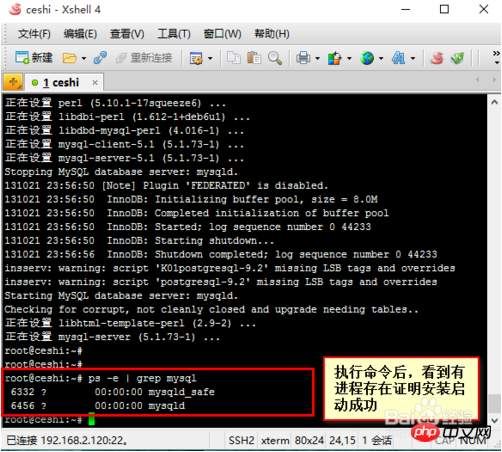Click the Find magnifier icon
This screenshot has width=502, height=452.
274,58
